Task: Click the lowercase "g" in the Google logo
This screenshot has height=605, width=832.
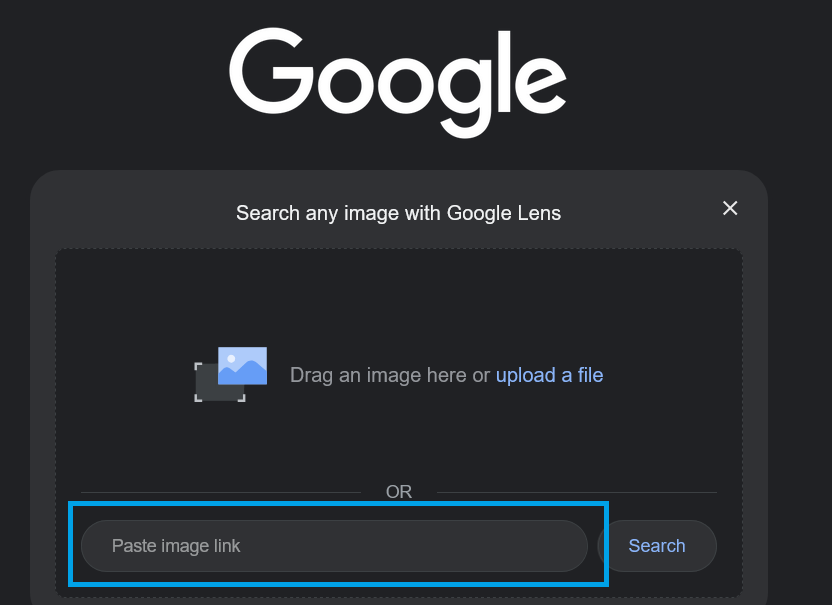Action: point(462,92)
